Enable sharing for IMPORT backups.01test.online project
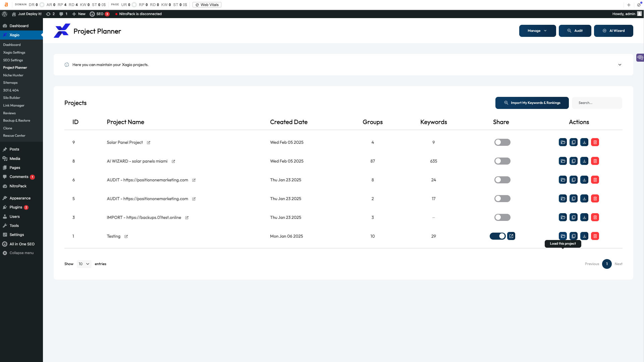The image size is (644, 362). [502, 218]
